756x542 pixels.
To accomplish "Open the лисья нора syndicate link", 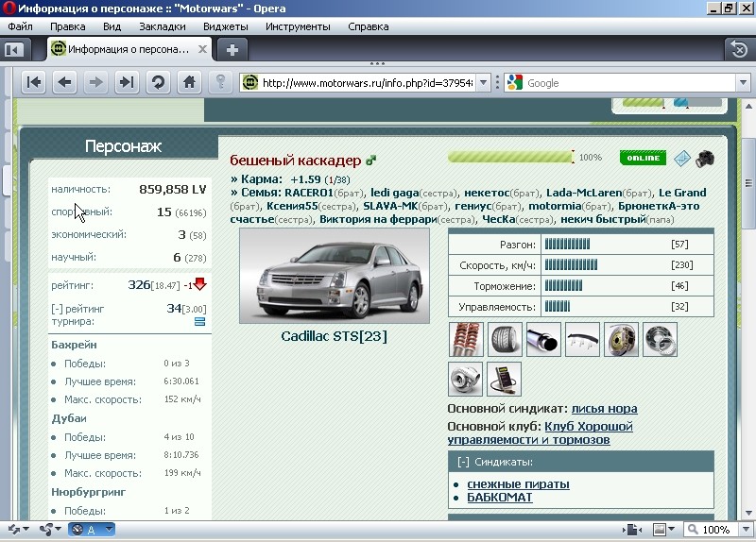I will click(604, 409).
